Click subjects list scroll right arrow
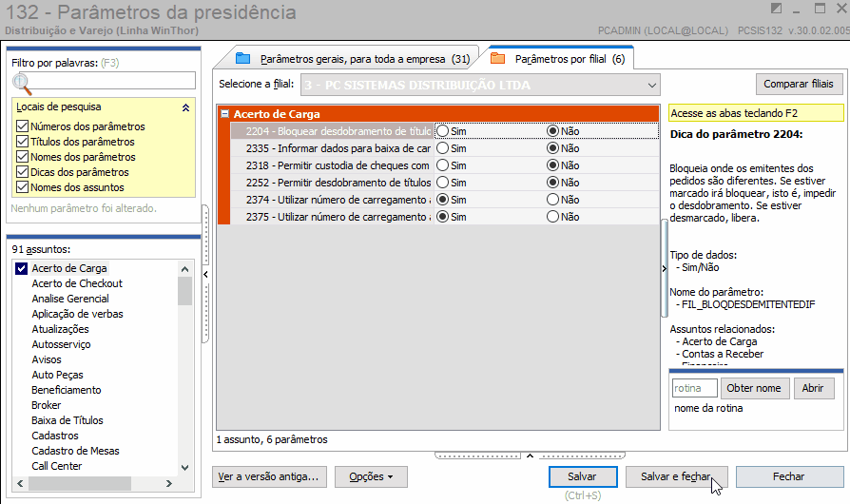Viewport: 850px width, 504px height. coord(169,483)
